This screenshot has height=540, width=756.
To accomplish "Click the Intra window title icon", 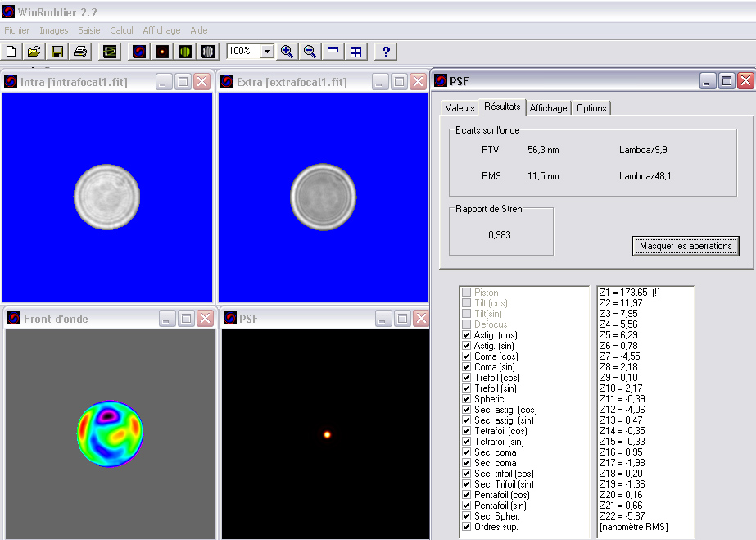I will click(11, 81).
